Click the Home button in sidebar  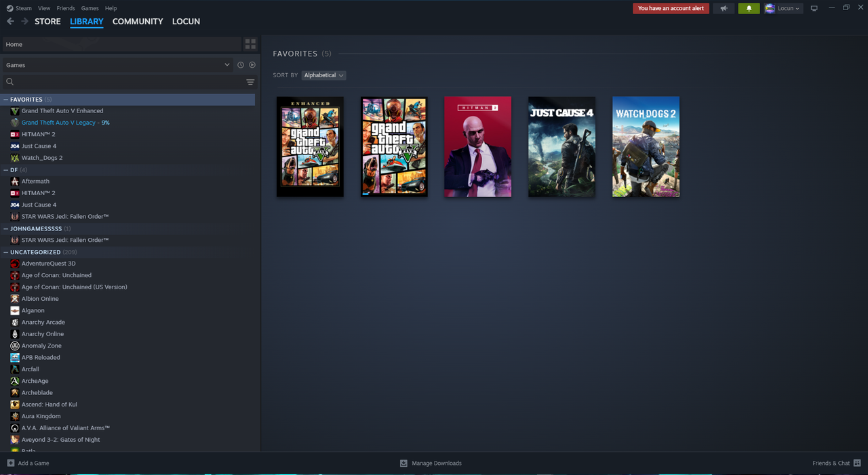click(x=121, y=44)
